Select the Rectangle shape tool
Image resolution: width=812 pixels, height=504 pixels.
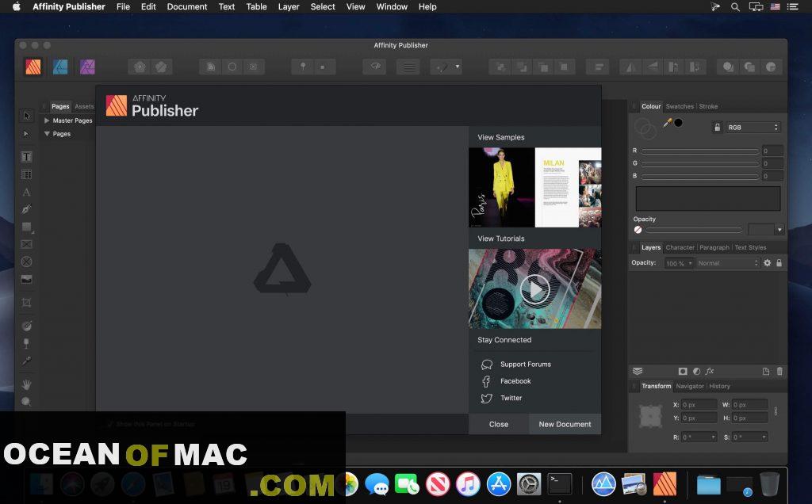click(26, 227)
